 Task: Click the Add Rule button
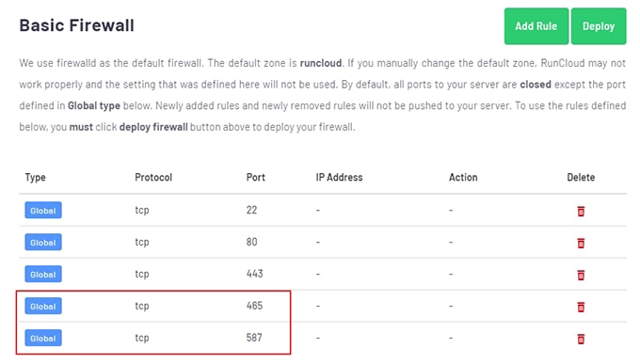pyautogui.click(x=536, y=26)
